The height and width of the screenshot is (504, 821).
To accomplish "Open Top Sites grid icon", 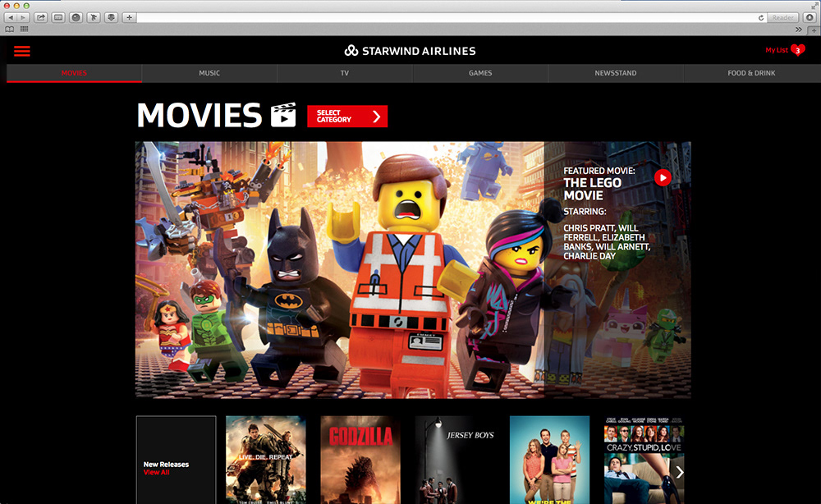I will tap(24, 30).
